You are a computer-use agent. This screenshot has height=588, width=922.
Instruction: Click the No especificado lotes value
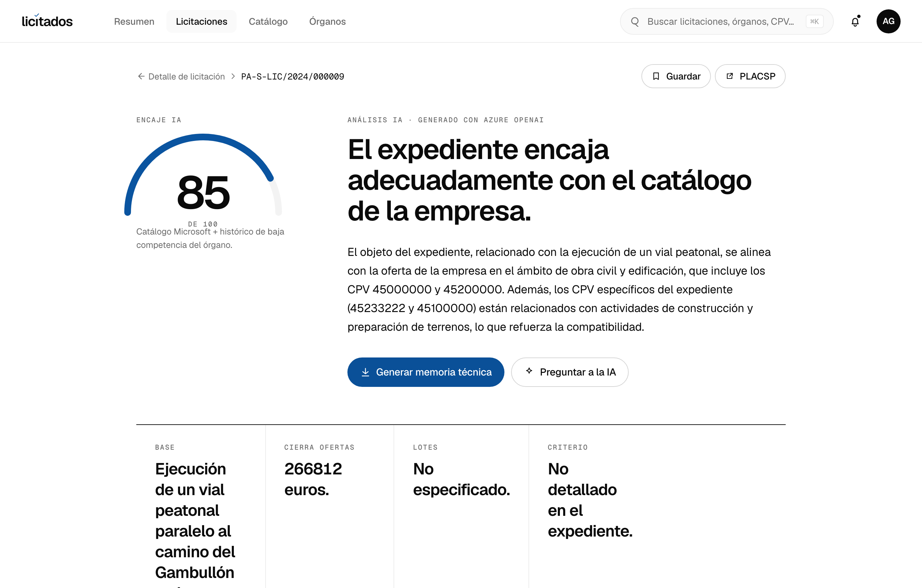tap(461, 479)
